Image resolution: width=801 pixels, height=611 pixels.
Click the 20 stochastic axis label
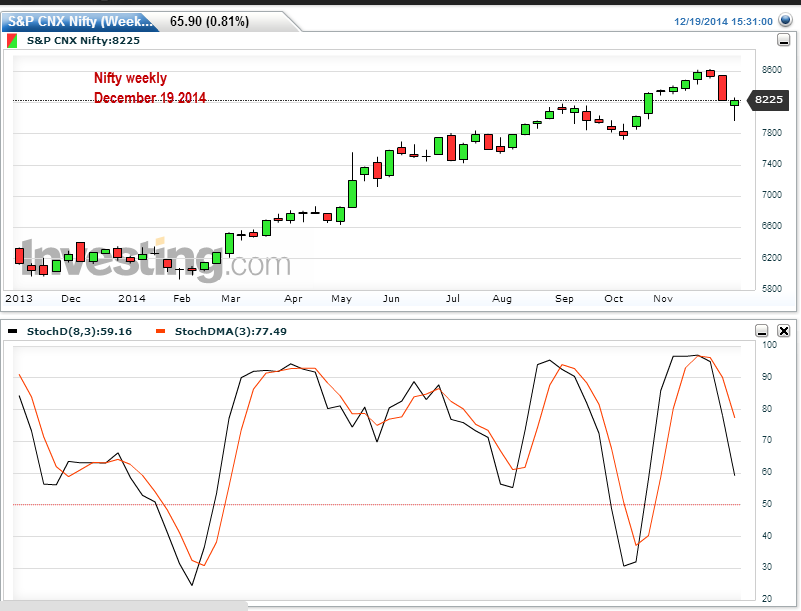(767, 599)
